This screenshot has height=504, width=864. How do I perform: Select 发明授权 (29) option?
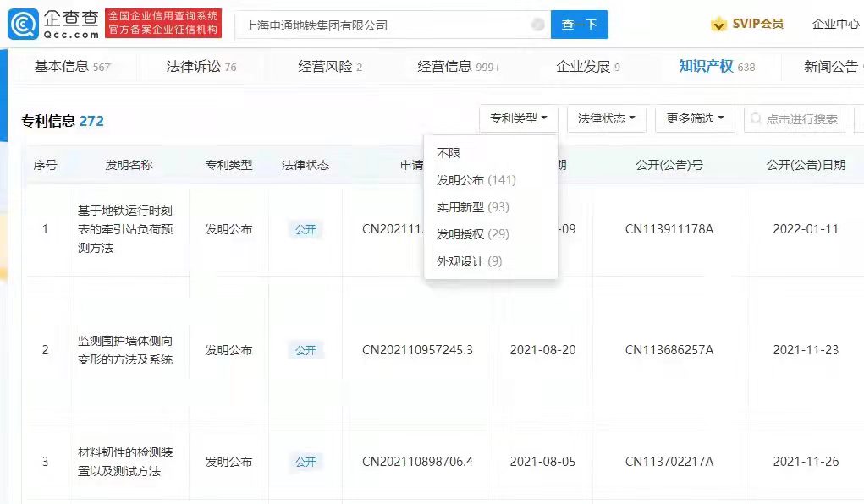473,234
